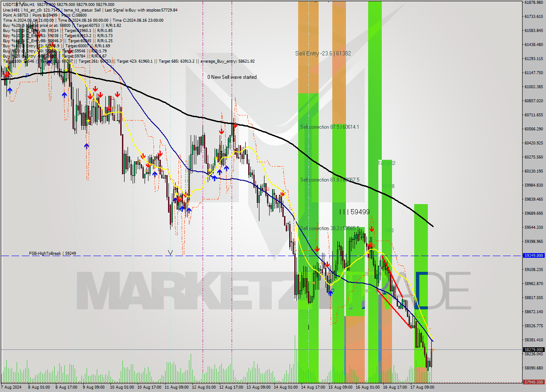
Task: Click the '8 Aug 17:00' time label
Action: click(x=67, y=388)
